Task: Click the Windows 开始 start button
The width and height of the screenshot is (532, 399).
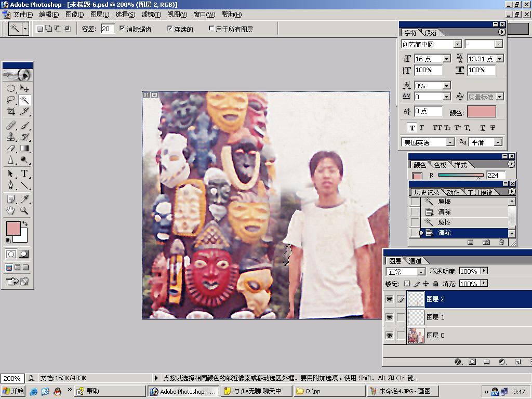Action: tap(14, 391)
